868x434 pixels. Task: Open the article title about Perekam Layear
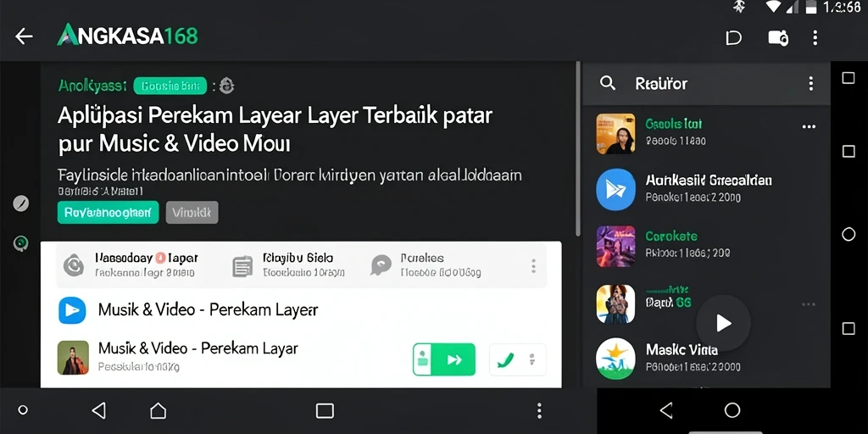coord(275,130)
